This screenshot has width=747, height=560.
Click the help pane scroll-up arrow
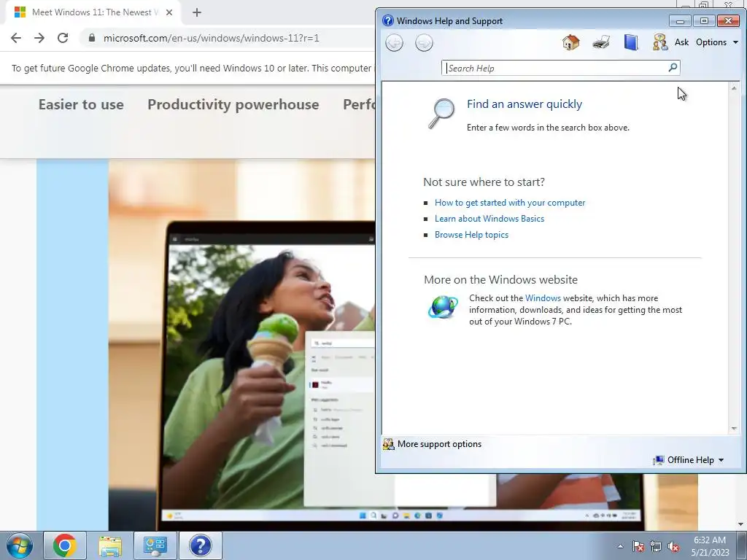point(734,88)
